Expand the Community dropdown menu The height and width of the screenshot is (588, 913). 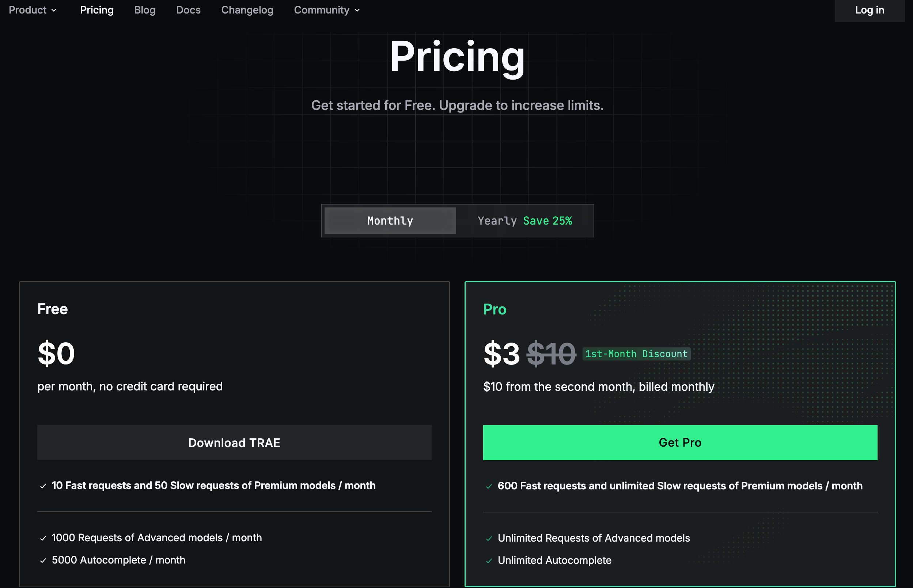322,10
